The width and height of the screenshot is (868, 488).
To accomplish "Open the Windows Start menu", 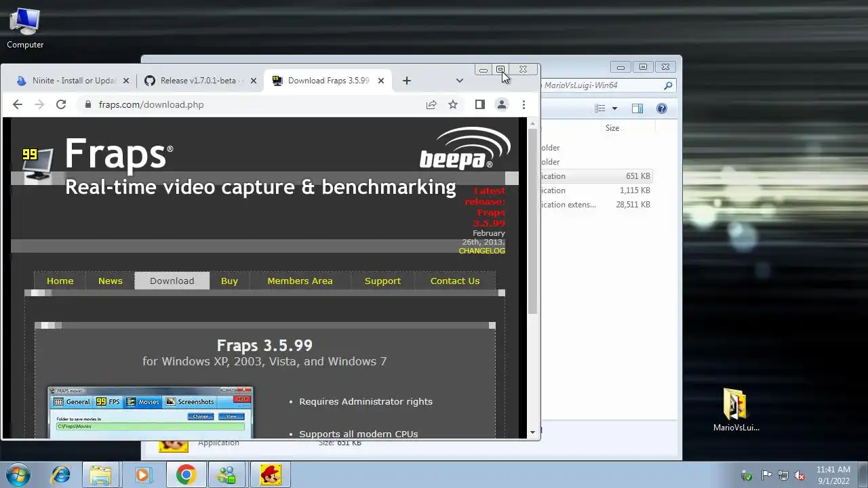I will 16,474.
